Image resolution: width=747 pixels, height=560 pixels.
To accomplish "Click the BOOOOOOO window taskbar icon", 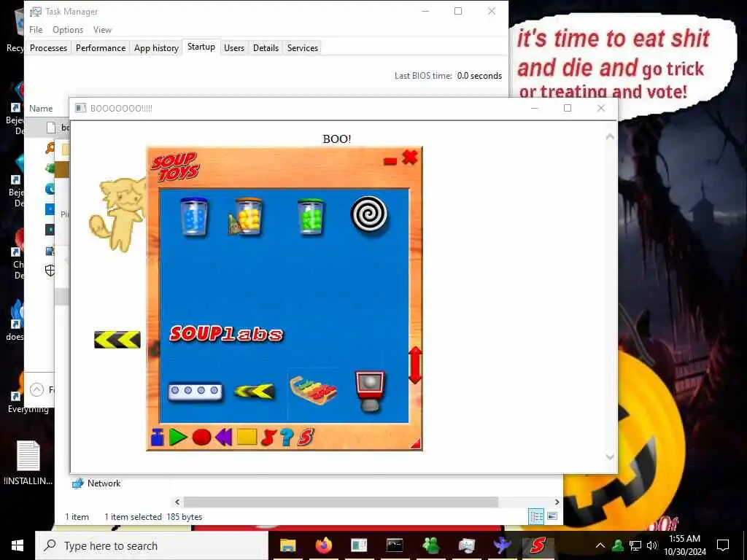I will [359, 545].
